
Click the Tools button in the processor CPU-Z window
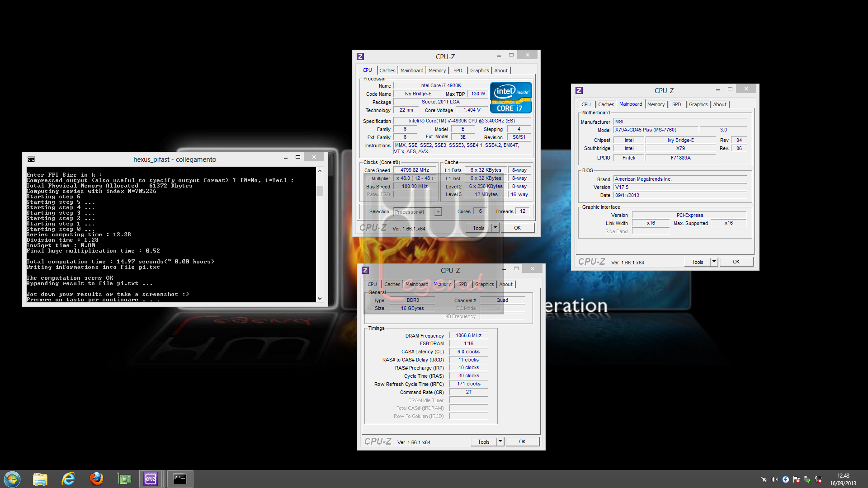479,228
